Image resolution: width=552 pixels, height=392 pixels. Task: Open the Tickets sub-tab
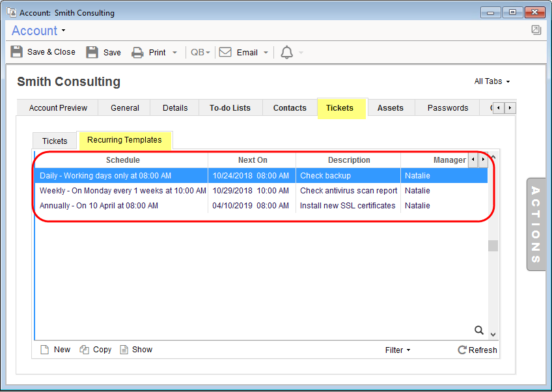click(55, 141)
